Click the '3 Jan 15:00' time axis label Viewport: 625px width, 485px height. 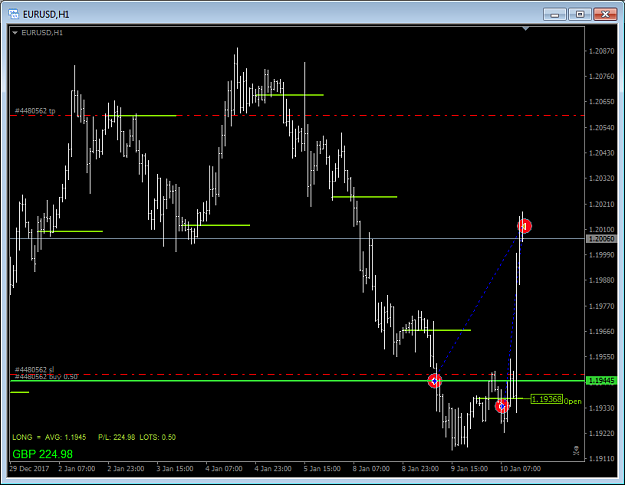(x=175, y=469)
